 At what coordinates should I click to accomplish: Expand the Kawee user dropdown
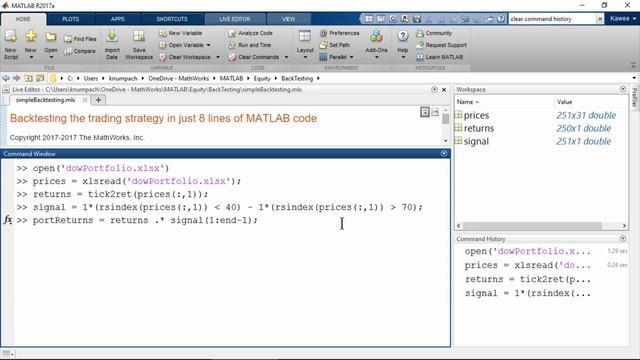click(x=623, y=18)
